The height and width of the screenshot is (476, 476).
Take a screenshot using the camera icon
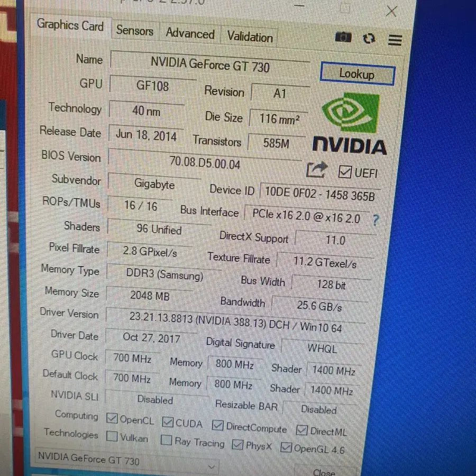click(x=343, y=37)
